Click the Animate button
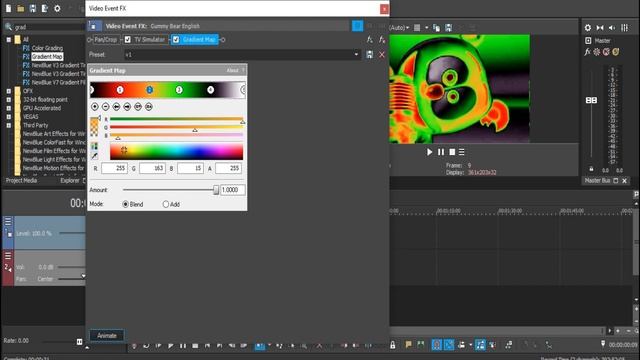This screenshot has height=360, width=640. point(107,336)
